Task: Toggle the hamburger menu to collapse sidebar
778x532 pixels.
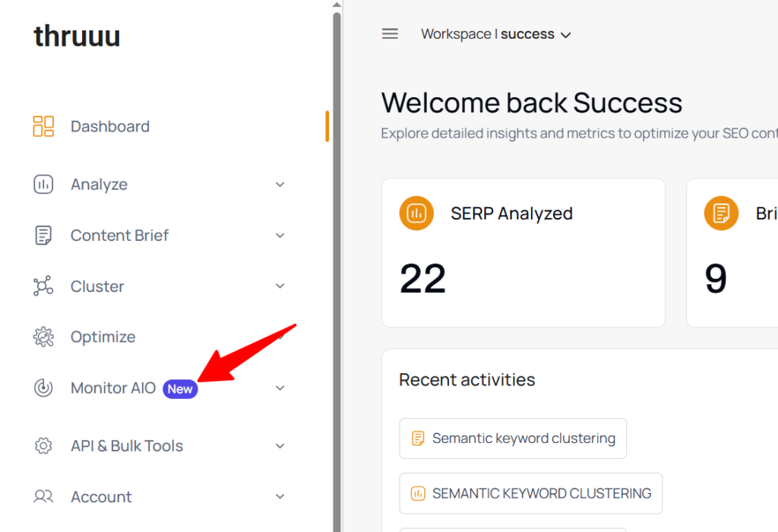Action: tap(390, 34)
